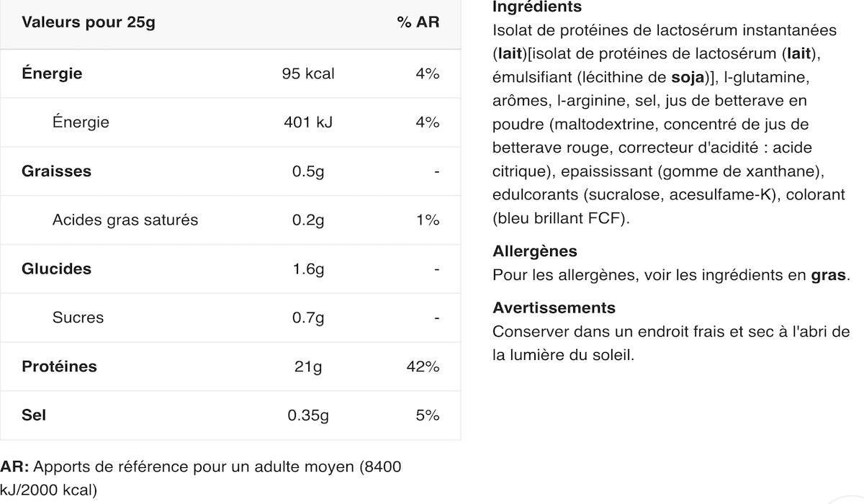Click the "Valeurs pour 25g" table header
The width and height of the screenshot is (864, 504).
point(89,22)
